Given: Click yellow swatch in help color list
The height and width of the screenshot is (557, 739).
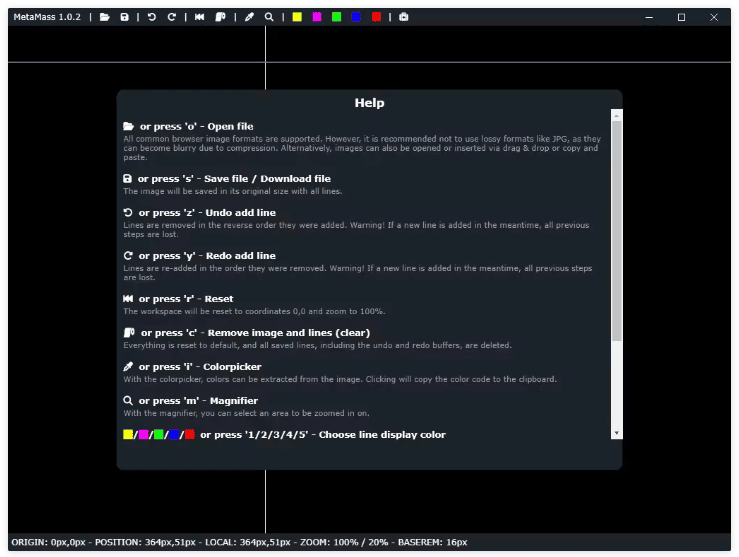Looking at the screenshot, I should pyautogui.click(x=128, y=434).
